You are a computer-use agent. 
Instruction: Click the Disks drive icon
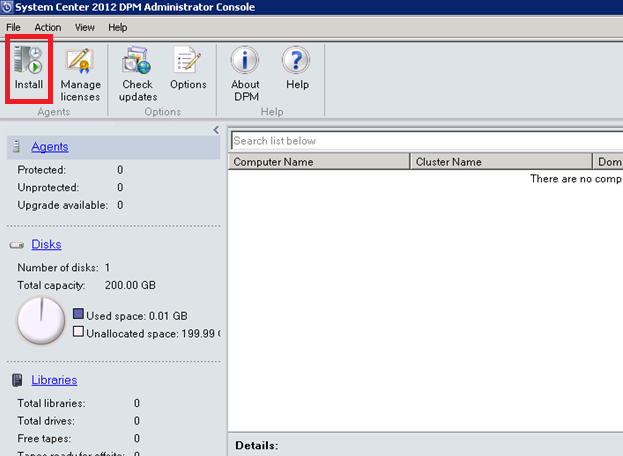tap(17, 245)
